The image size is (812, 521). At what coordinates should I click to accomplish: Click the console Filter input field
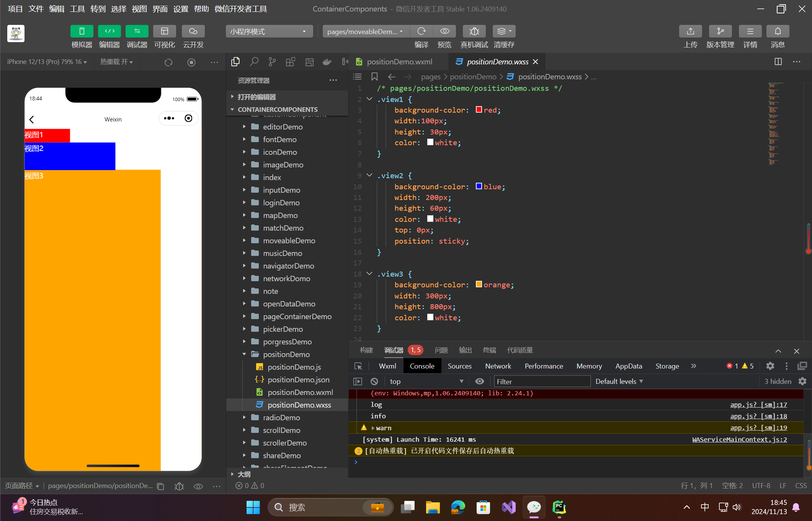[541, 382]
